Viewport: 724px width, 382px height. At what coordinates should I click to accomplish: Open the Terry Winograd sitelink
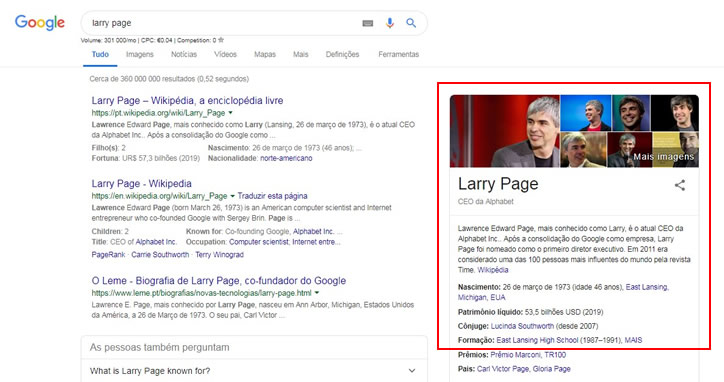pos(219,255)
